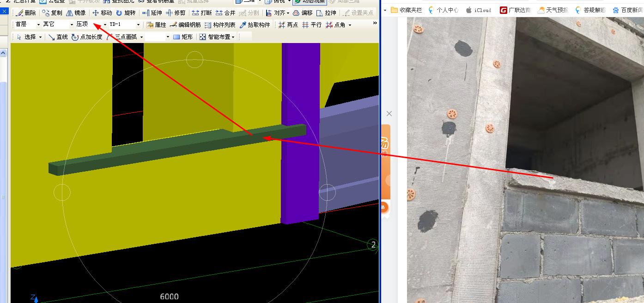
Task: Select the 点角 axis tool
Action: (335, 25)
